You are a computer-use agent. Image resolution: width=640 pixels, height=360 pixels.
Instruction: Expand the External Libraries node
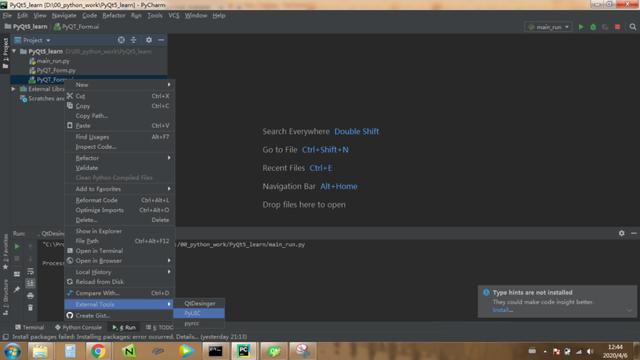(13, 89)
